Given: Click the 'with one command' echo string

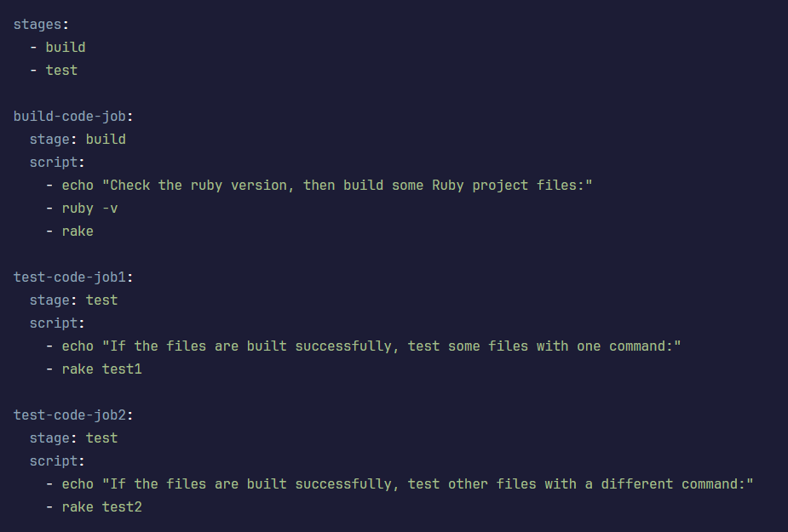Looking at the screenshot, I should tap(392, 346).
